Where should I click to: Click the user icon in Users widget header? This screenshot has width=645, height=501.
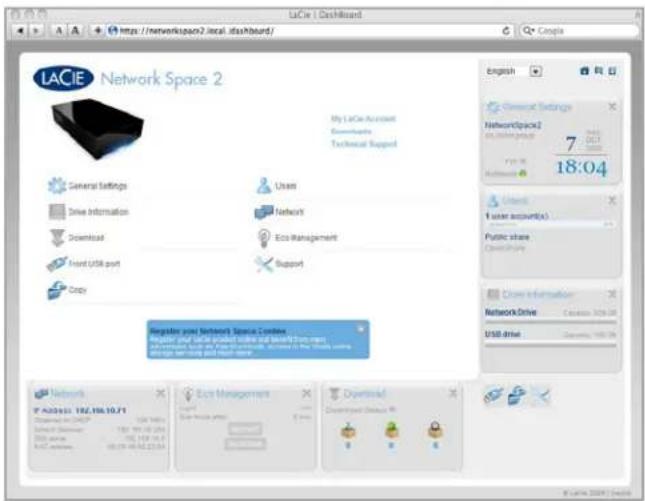click(x=492, y=201)
